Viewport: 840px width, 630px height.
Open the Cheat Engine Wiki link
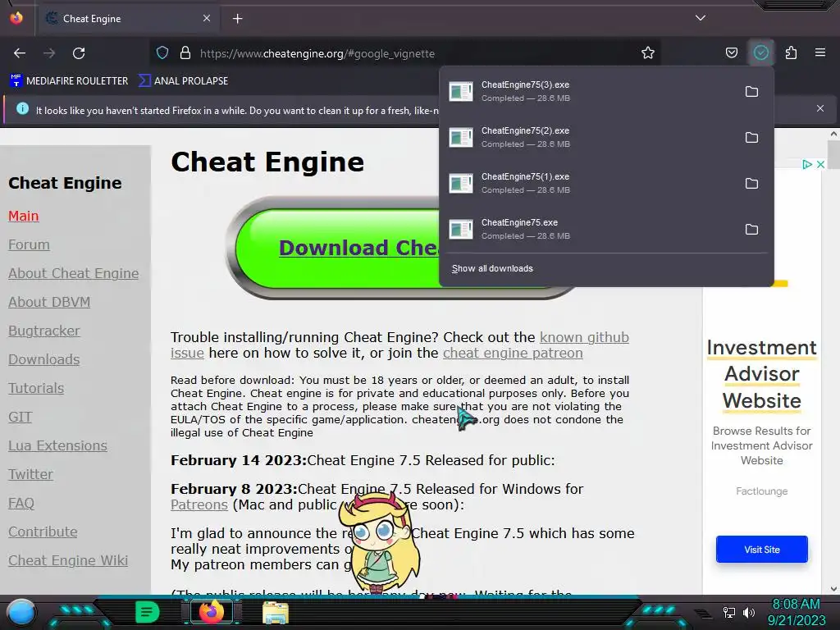coord(68,560)
